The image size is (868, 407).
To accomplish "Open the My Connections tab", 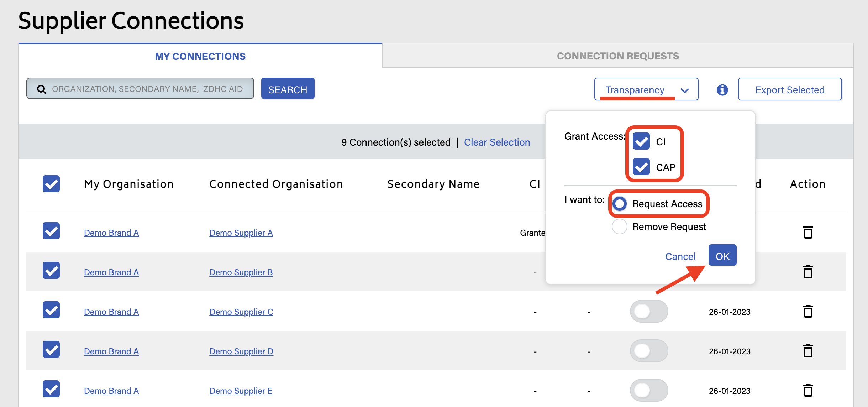I will pos(200,56).
